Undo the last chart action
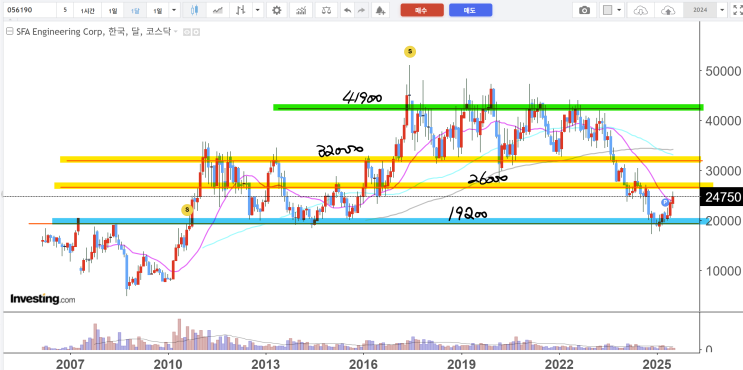Screen dimensions: 743x370 coord(347,10)
